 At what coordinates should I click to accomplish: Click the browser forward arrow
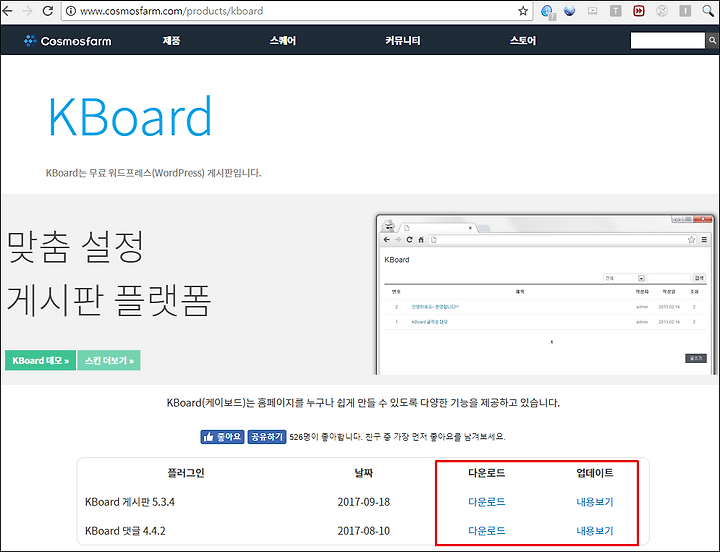[28, 11]
